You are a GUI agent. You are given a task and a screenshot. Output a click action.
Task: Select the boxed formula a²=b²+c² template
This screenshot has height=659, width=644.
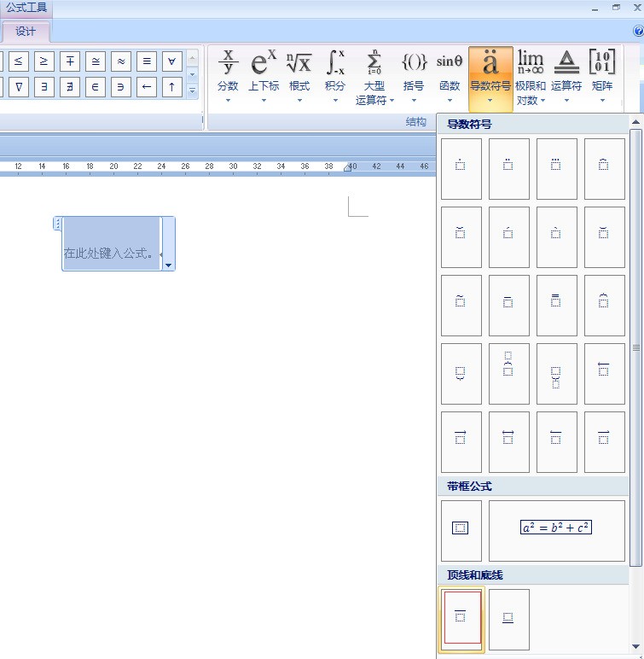point(557,531)
